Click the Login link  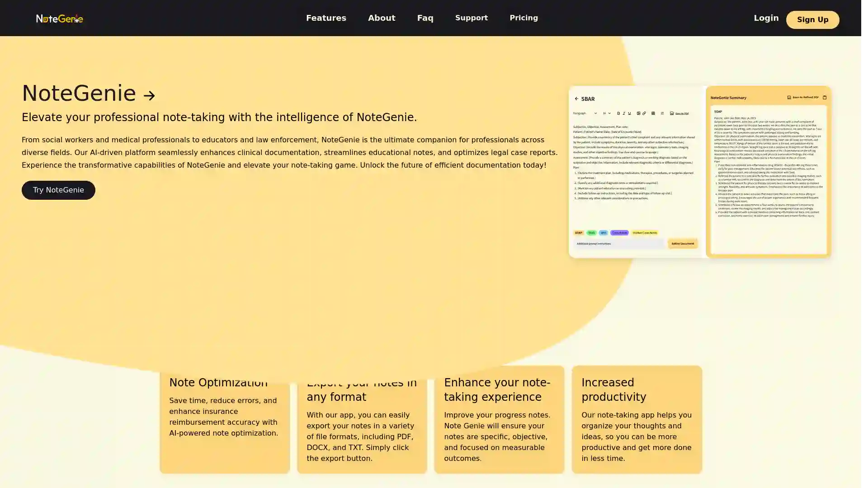point(766,18)
